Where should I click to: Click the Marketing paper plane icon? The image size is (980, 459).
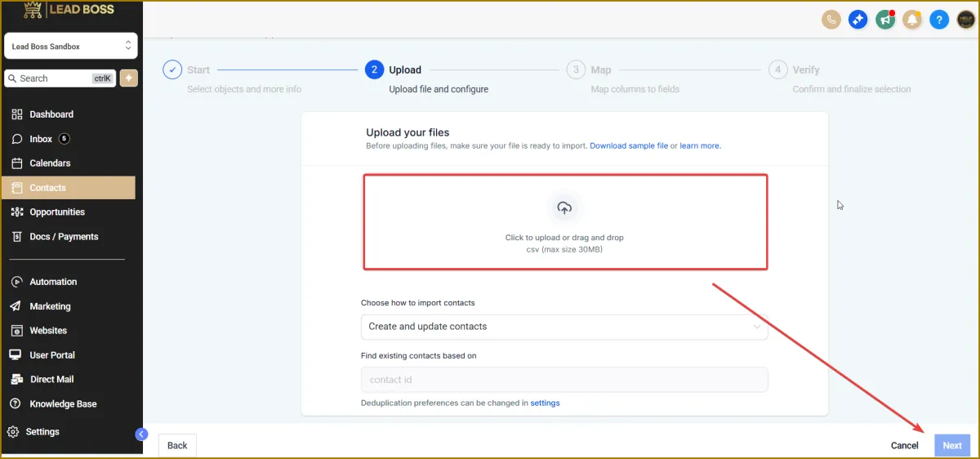pos(16,306)
